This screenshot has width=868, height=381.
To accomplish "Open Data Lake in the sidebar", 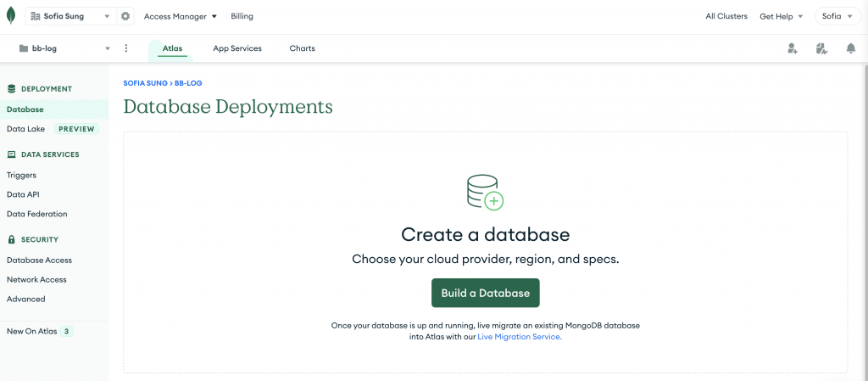I will click(26, 129).
